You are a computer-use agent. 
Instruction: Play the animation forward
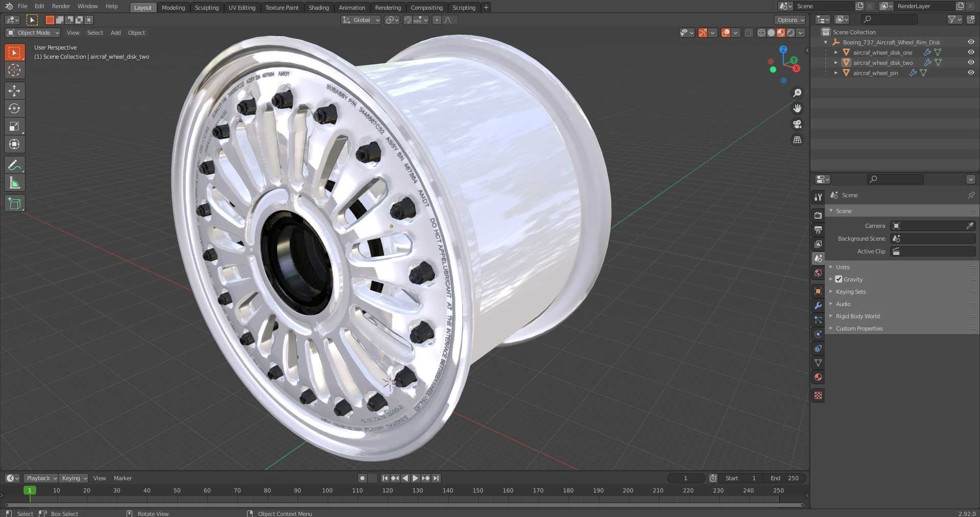[415, 478]
